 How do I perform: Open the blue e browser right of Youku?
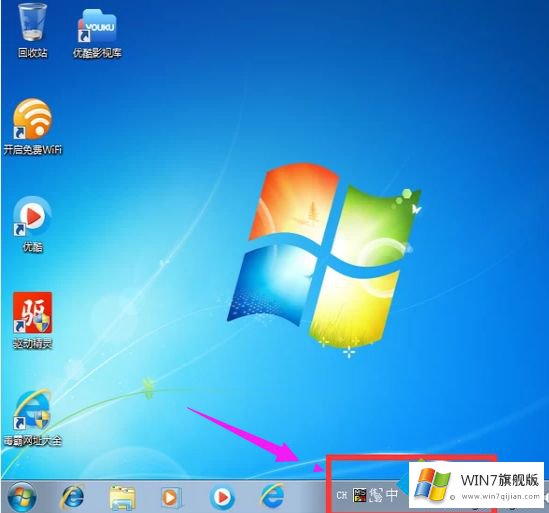click(x=272, y=496)
